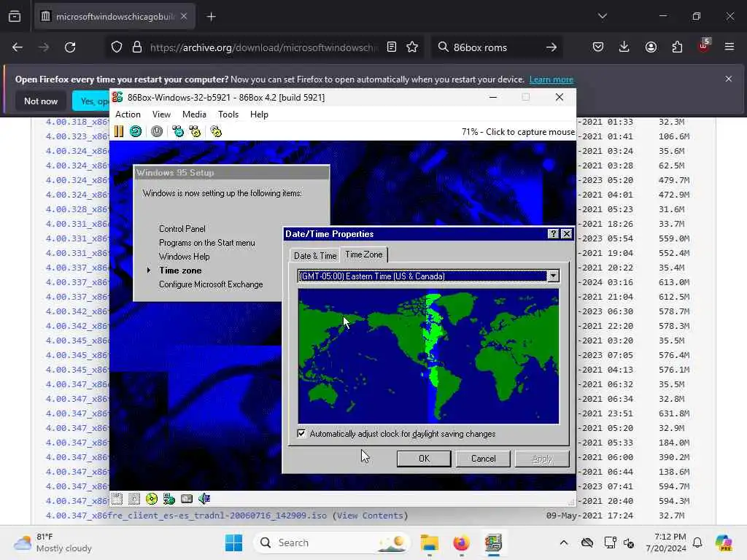Screen dimensions: 747x560
Task: Open Windows Start button
Action: (x=234, y=542)
